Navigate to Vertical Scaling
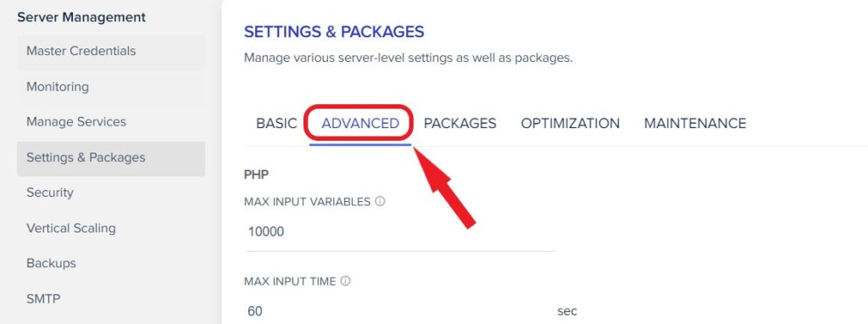Viewport: 868px width, 324px height. click(111, 228)
